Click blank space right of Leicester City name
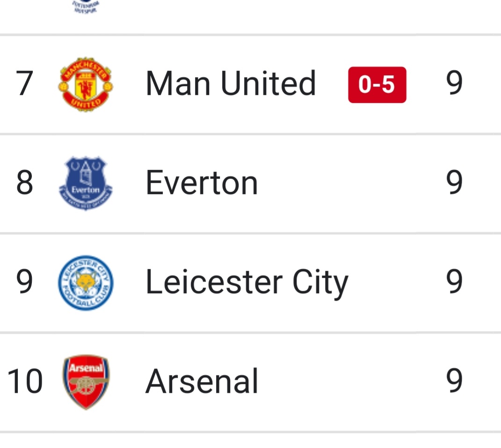 click(x=395, y=283)
